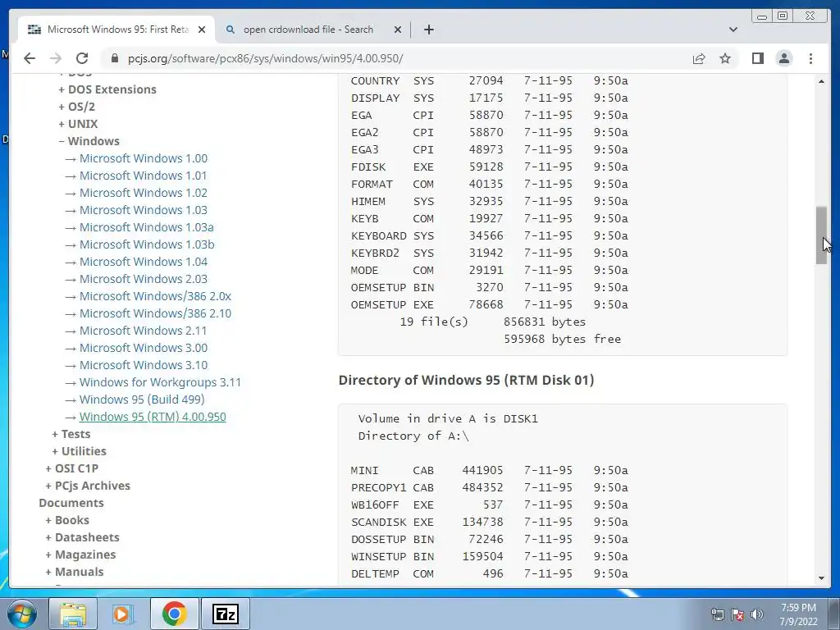The width and height of the screenshot is (840, 630).
Task: Open Chrome's side panel
Action: pos(757,58)
